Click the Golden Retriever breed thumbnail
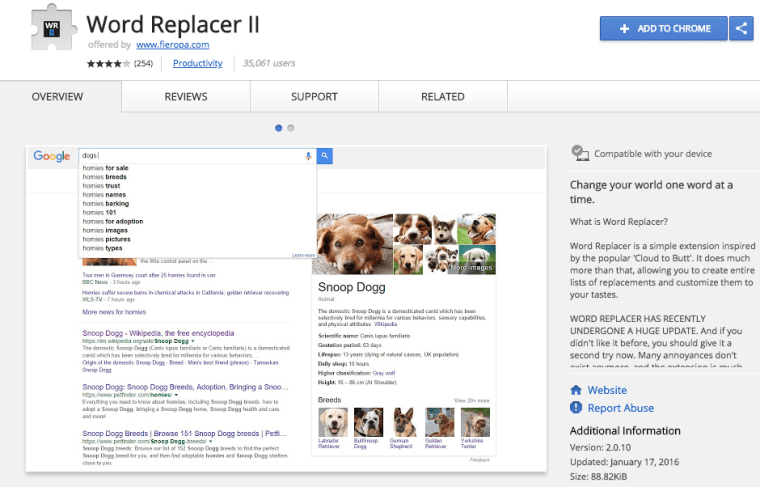 coord(440,422)
